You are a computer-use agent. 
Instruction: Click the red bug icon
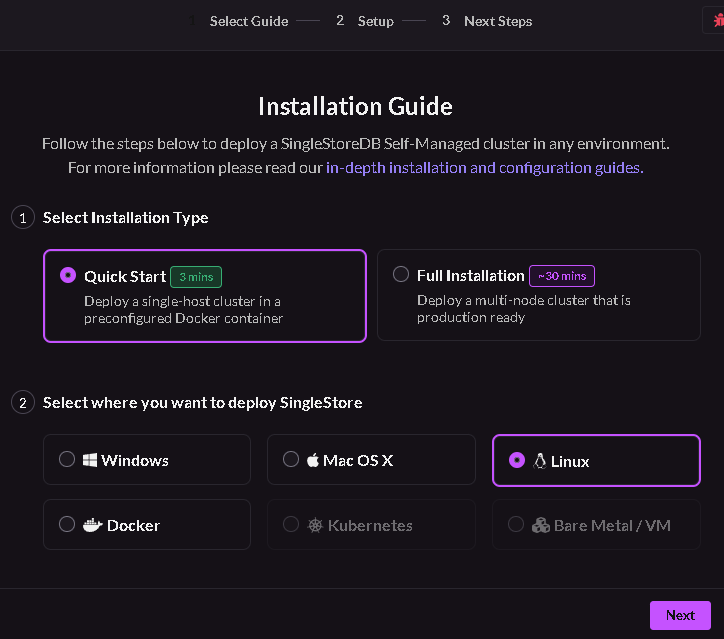718,21
